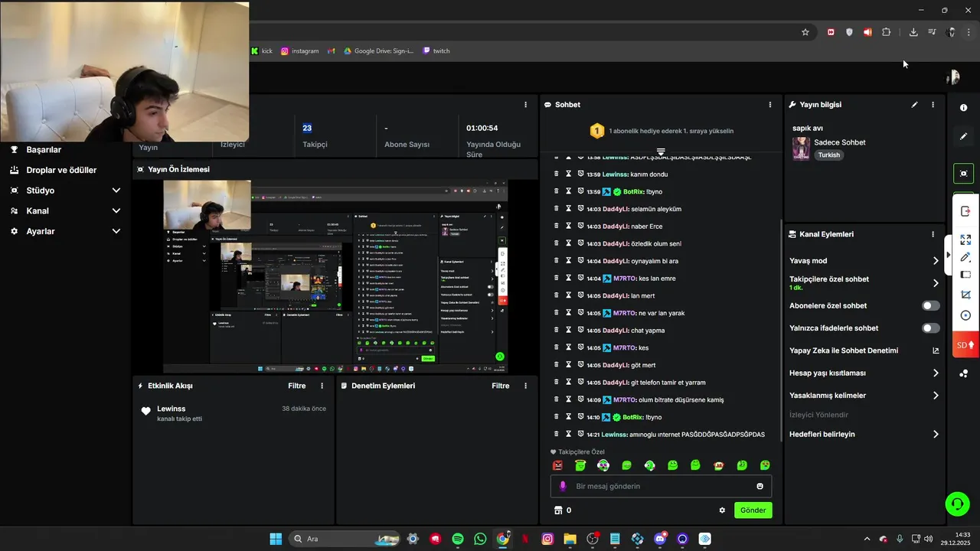Screen dimensions: 980x551
Task: Open Takipçilere özel sohbet options arrow
Action: pos(936,283)
